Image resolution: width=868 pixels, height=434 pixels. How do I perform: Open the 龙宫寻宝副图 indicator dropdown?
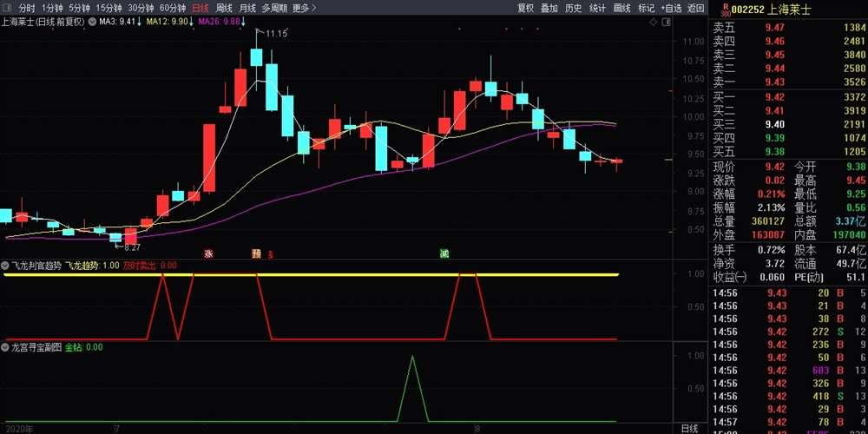click(x=6, y=347)
